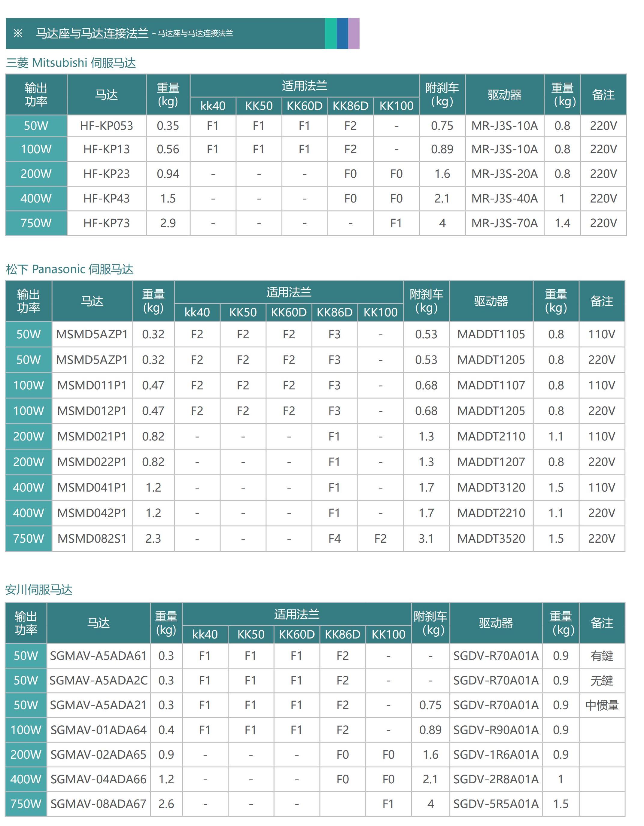Click driver cell SGDV-1R6A01A

coord(496,754)
